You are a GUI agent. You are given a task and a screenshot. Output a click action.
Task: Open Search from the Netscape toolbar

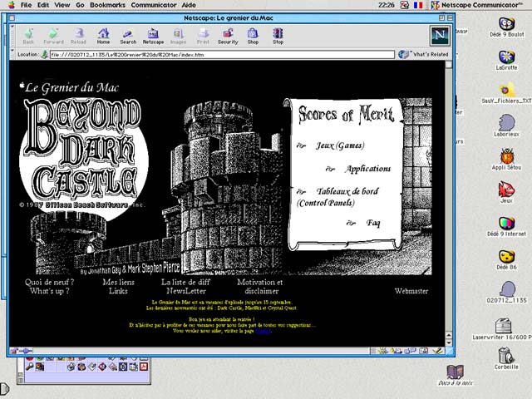coord(128,36)
